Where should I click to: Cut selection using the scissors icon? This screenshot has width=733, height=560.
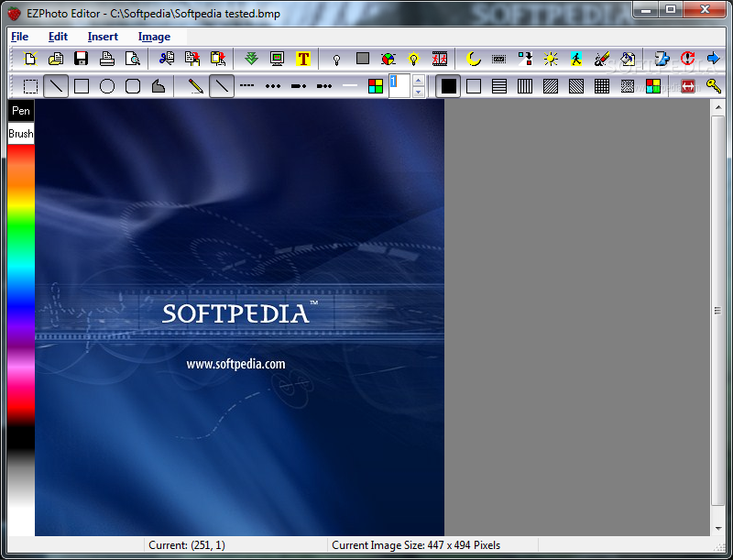(x=167, y=59)
